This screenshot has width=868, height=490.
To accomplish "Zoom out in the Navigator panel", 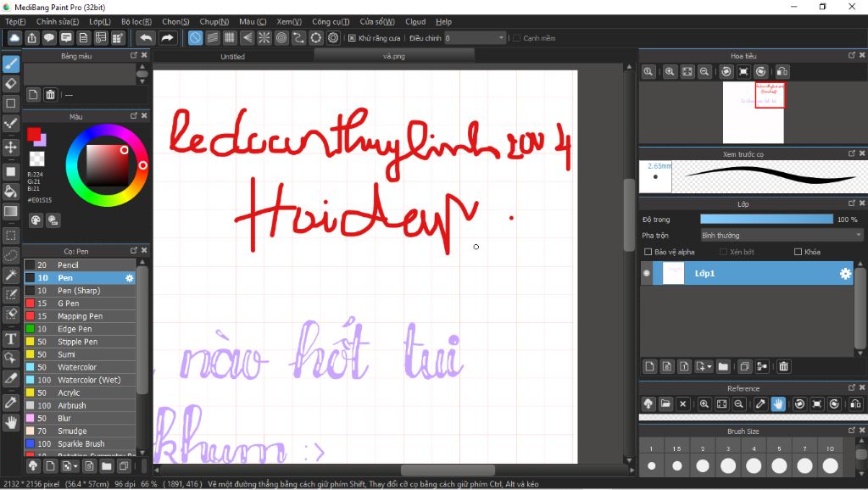I will coord(704,72).
